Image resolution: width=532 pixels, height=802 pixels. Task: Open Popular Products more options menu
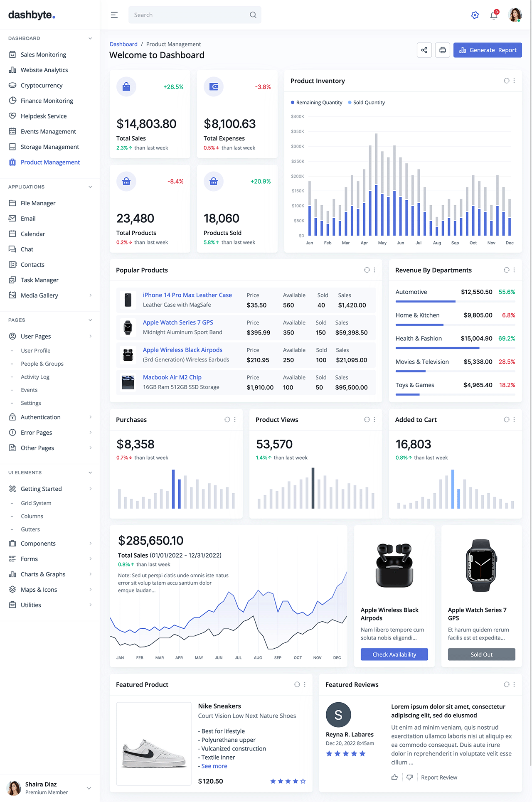pyautogui.click(x=374, y=270)
